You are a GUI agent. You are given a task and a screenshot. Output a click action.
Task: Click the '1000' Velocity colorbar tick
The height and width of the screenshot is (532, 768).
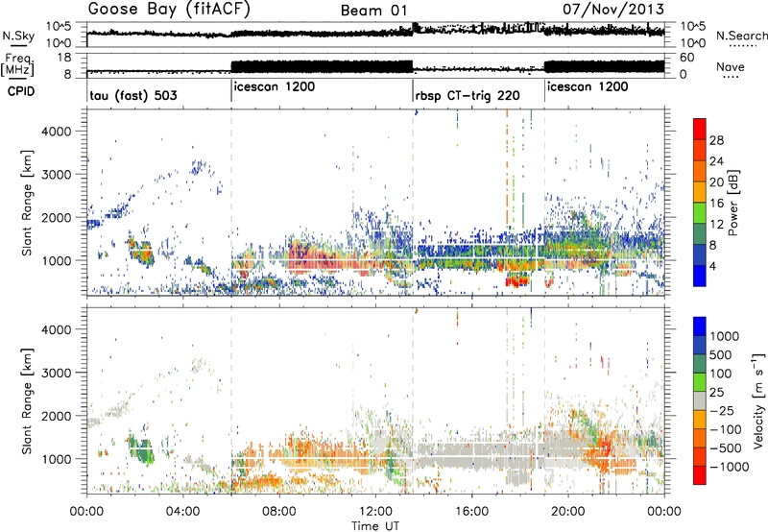724,336
